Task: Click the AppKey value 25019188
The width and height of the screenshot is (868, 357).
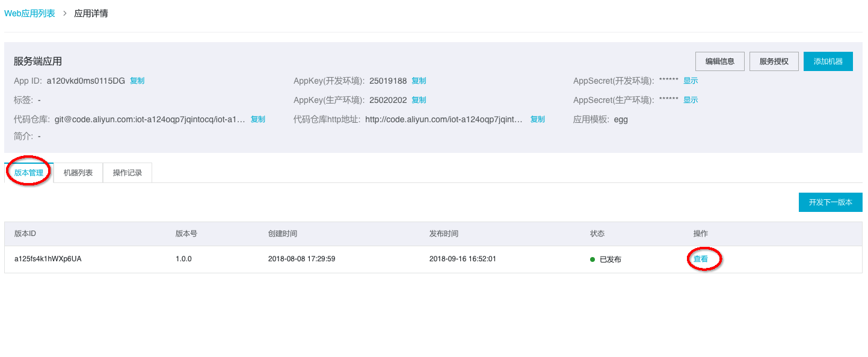Action: 388,81
